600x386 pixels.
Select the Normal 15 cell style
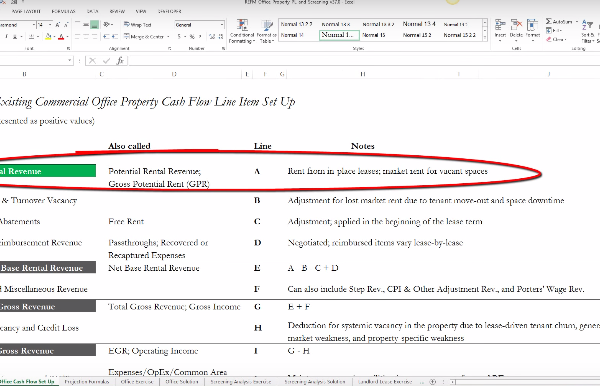point(373,35)
